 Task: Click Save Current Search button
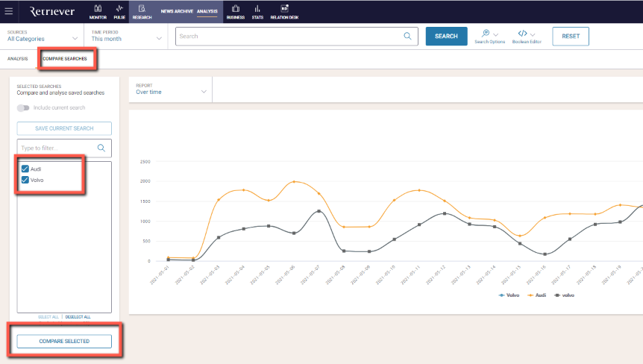[64, 128]
